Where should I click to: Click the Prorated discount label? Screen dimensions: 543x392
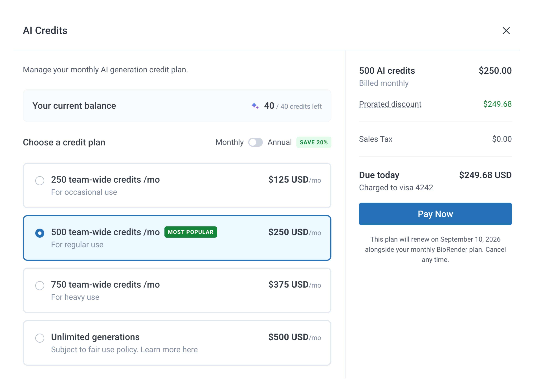(x=390, y=104)
